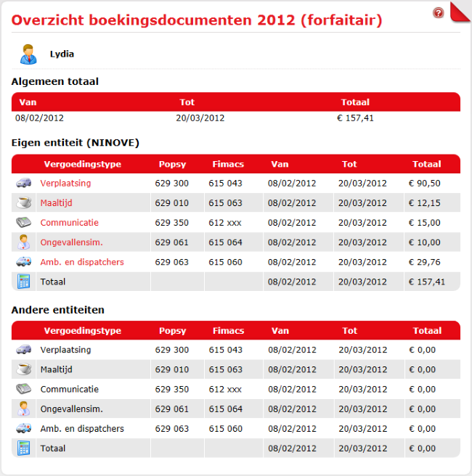Image resolution: width=472 pixels, height=476 pixels.
Task: Click Vergoedingstype header in Andere entiteiten table
Action: [x=83, y=331]
